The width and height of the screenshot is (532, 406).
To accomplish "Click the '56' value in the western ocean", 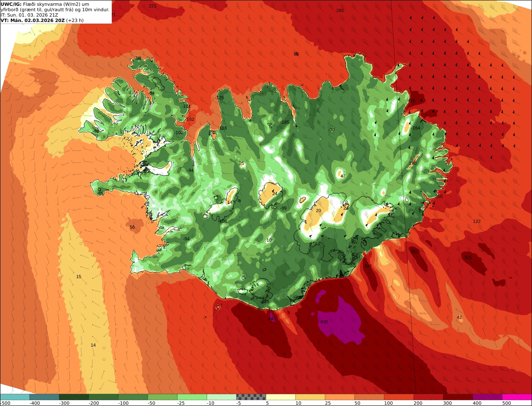I will (x=132, y=227).
